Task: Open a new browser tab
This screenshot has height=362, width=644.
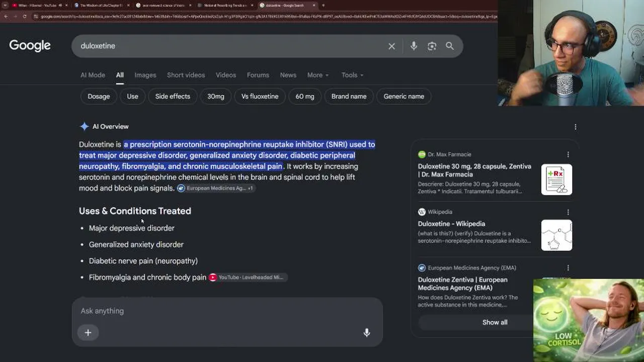Action: pos(323,6)
